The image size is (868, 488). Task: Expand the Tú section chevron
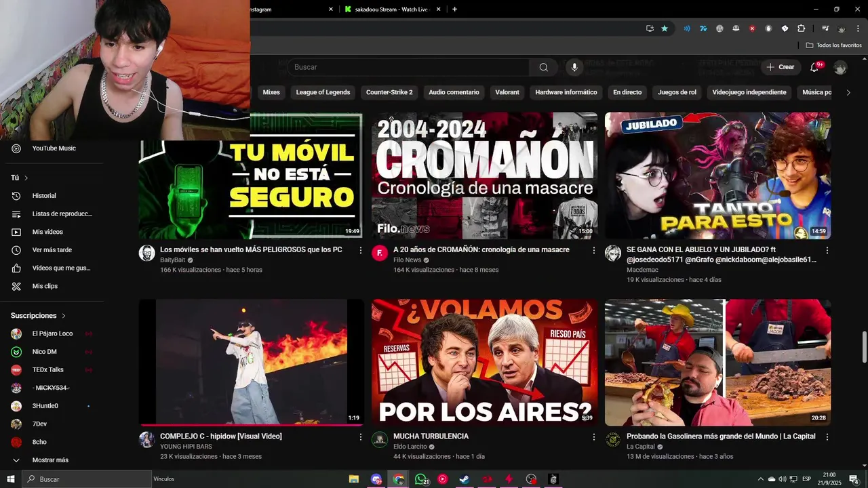click(26, 178)
